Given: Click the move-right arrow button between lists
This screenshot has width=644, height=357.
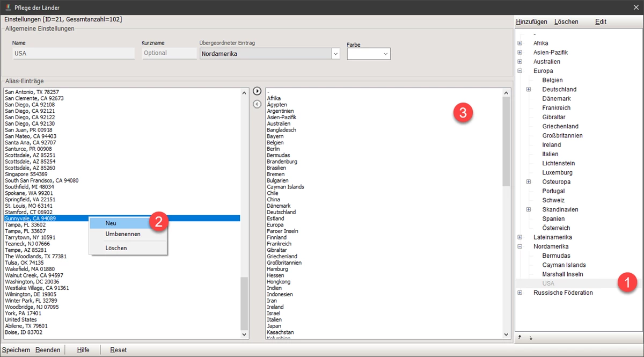Looking at the screenshot, I should (x=257, y=91).
